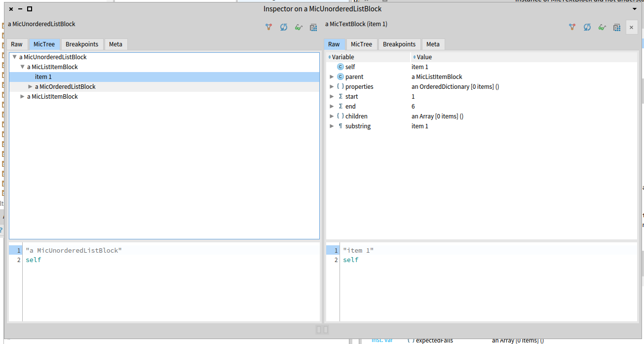The height and width of the screenshot is (344, 644).
Task: Click the value 6 in the end row
Action: 413,106
